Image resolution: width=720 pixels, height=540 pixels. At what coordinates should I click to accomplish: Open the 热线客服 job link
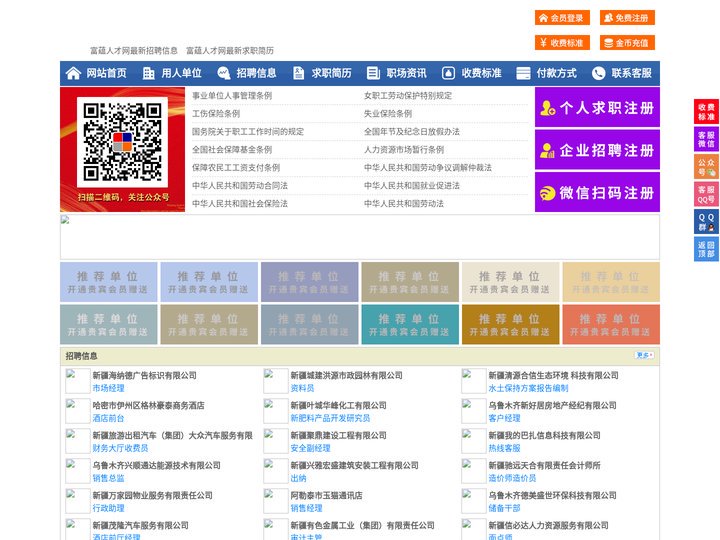504,448
